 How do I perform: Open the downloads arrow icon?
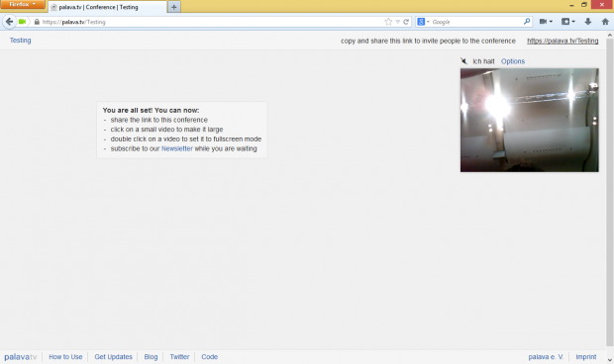(x=588, y=22)
